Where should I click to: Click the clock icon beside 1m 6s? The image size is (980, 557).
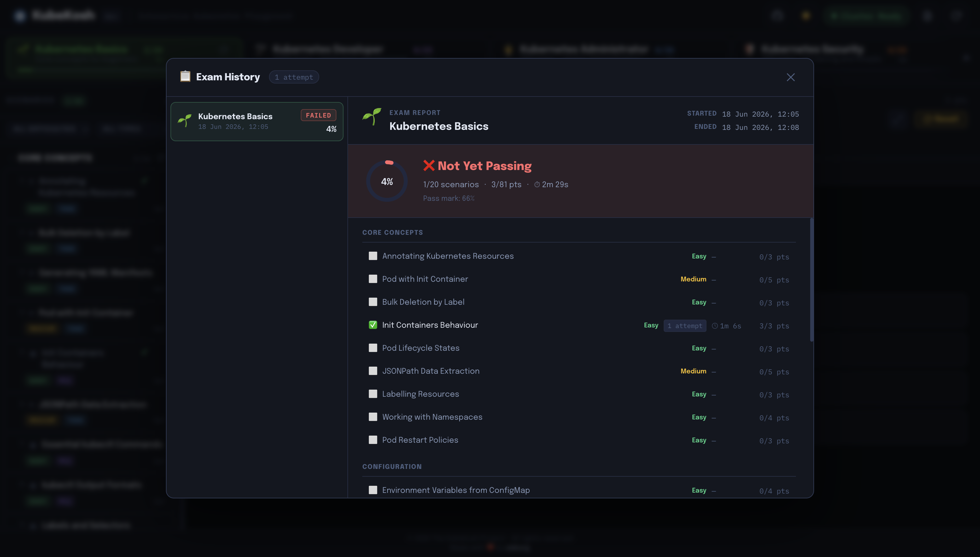(715, 326)
